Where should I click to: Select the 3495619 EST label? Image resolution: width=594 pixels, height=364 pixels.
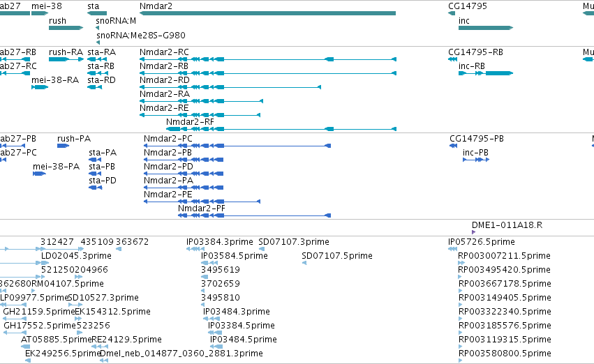(220, 270)
